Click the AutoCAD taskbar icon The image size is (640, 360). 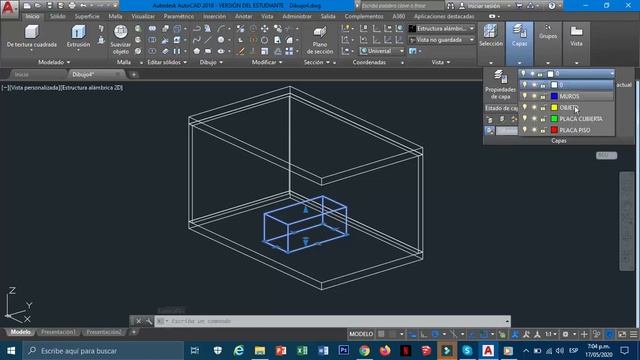point(488,351)
